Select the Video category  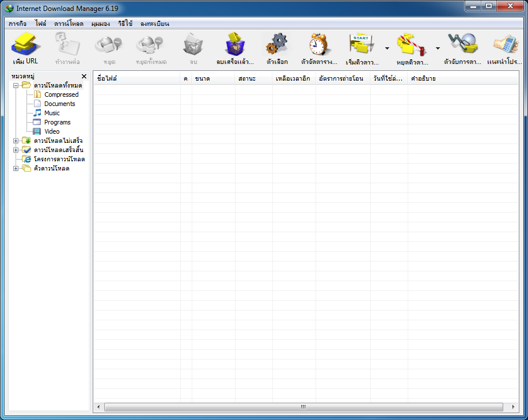point(52,131)
